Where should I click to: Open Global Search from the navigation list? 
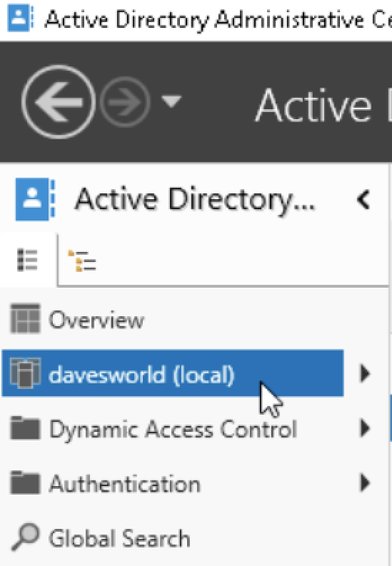point(119,538)
